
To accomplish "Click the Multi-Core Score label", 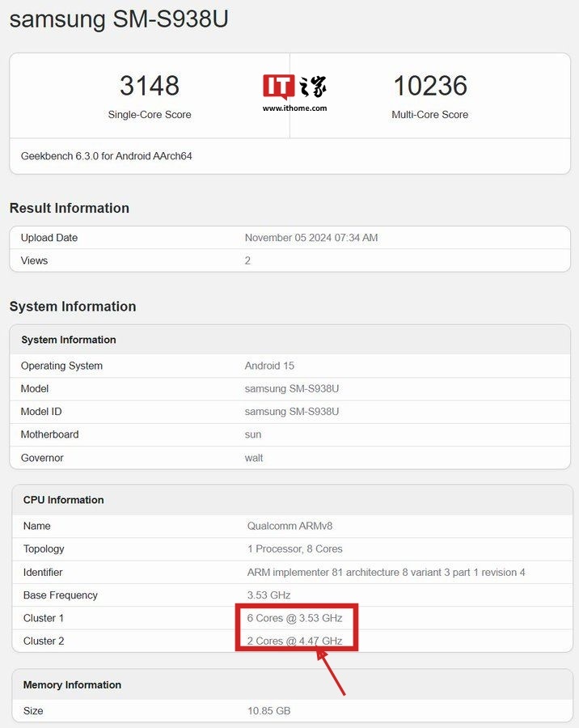I will (x=430, y=115).
